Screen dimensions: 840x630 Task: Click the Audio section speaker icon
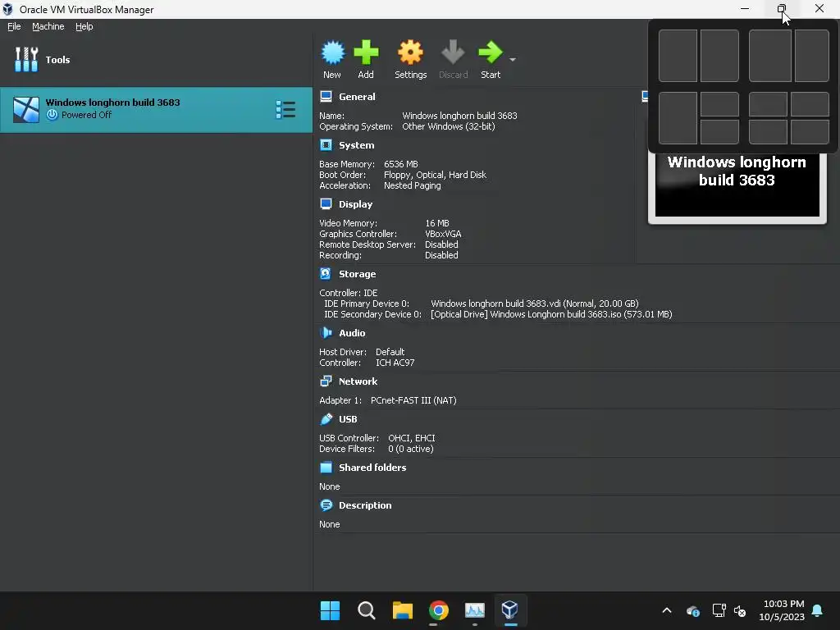point(326,332)
